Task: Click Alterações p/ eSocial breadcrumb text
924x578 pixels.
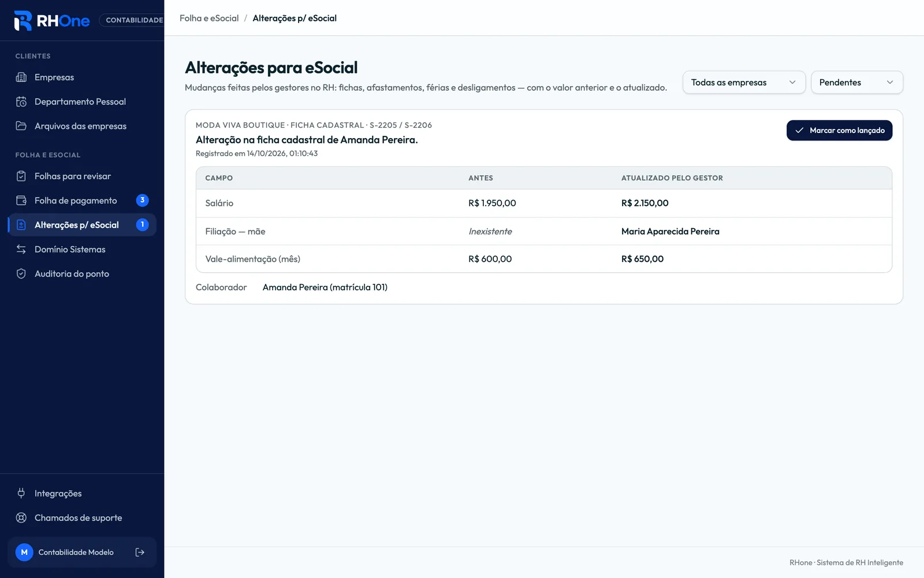Action: click(x=295, y=18)
